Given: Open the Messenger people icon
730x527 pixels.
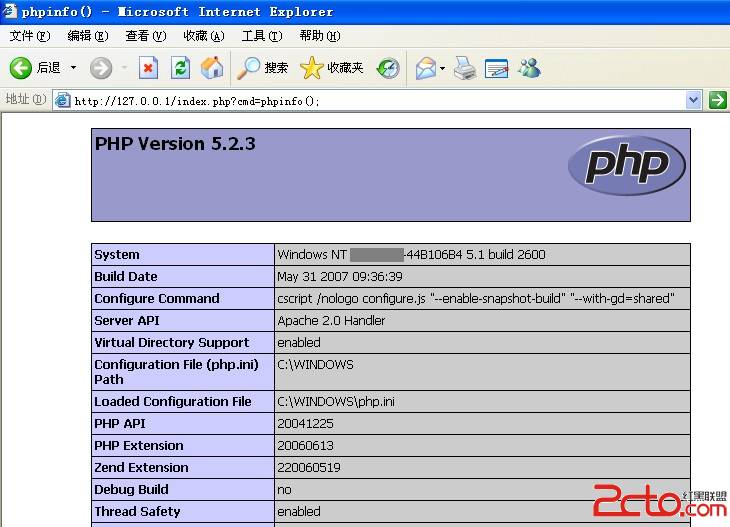Looking at the screenshot, I should click(x=529, y=68).
